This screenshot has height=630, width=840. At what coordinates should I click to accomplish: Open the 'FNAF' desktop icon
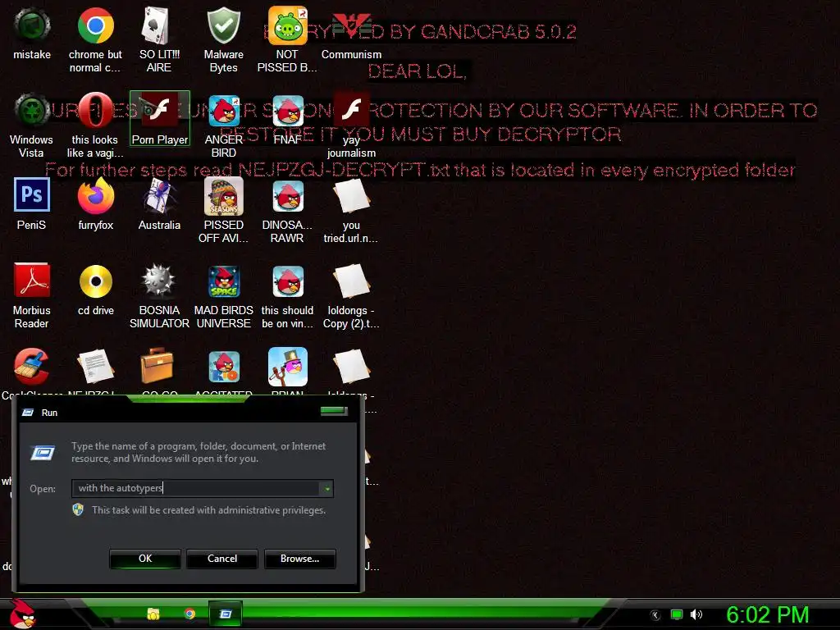click(287, 119)
